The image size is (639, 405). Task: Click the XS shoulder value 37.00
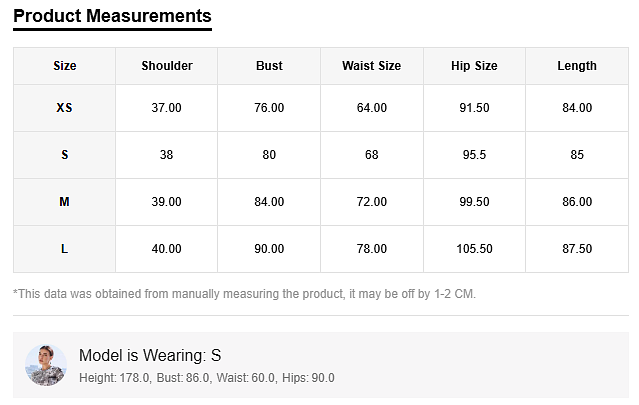point(166,108)
